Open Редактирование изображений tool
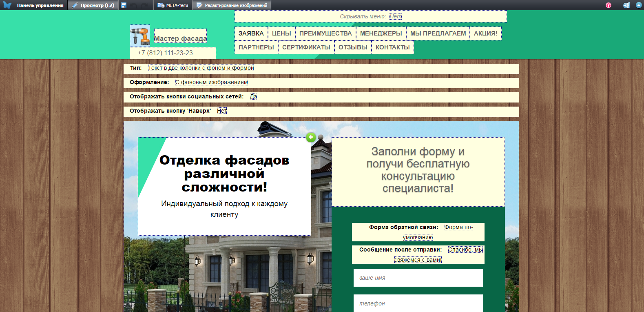This screenshot has width=644, height=312. pyautogui.click(x=232, y=5)
